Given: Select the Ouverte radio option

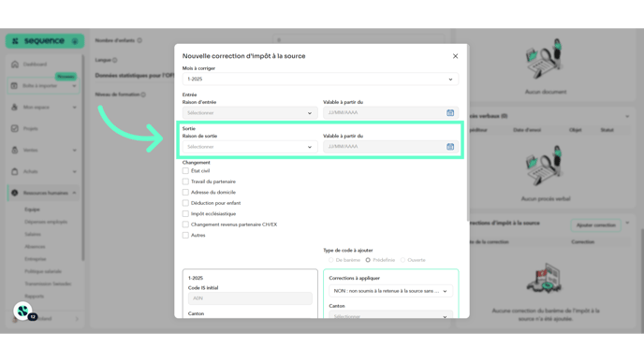Looking at the screenshot, I should 402,260.
